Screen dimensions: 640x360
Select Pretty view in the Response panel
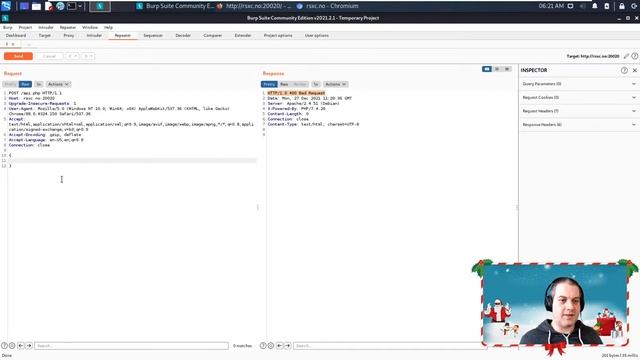tap(269, 84)
